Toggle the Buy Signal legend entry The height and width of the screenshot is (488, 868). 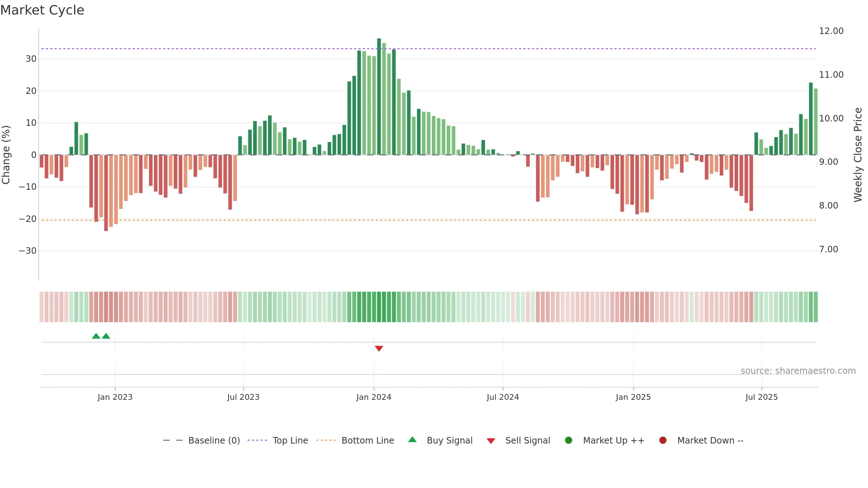tap(440, 440)
